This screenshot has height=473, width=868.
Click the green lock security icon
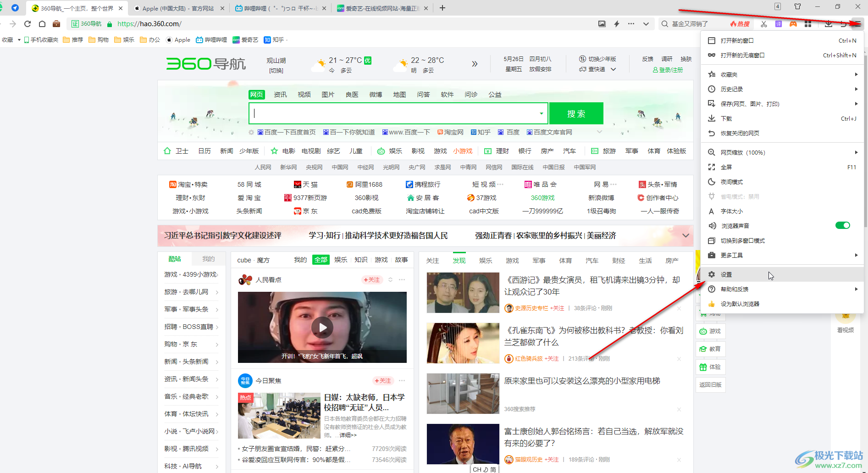point(110,24)
